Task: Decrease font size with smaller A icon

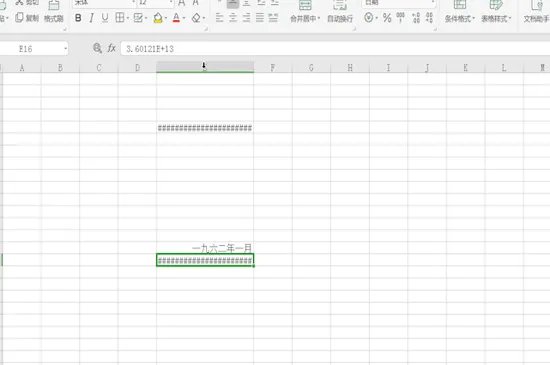Action: click(196, 3)
